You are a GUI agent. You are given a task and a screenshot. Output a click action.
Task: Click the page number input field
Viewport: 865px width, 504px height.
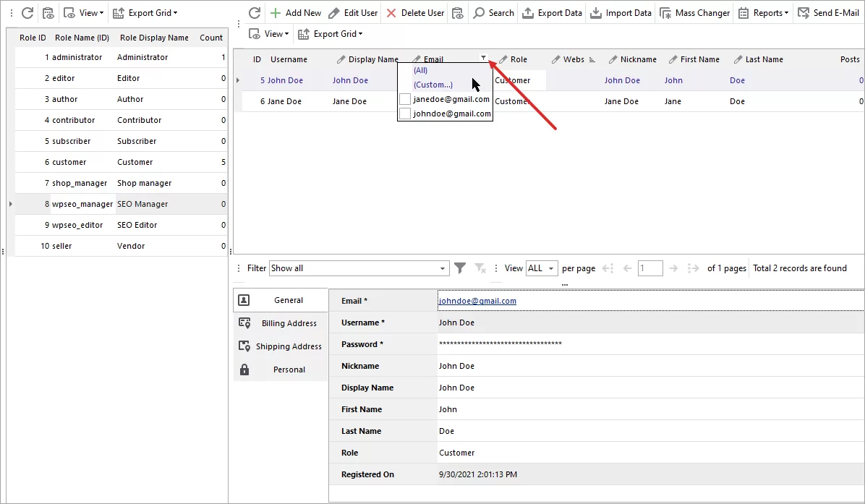coord(649,268)
